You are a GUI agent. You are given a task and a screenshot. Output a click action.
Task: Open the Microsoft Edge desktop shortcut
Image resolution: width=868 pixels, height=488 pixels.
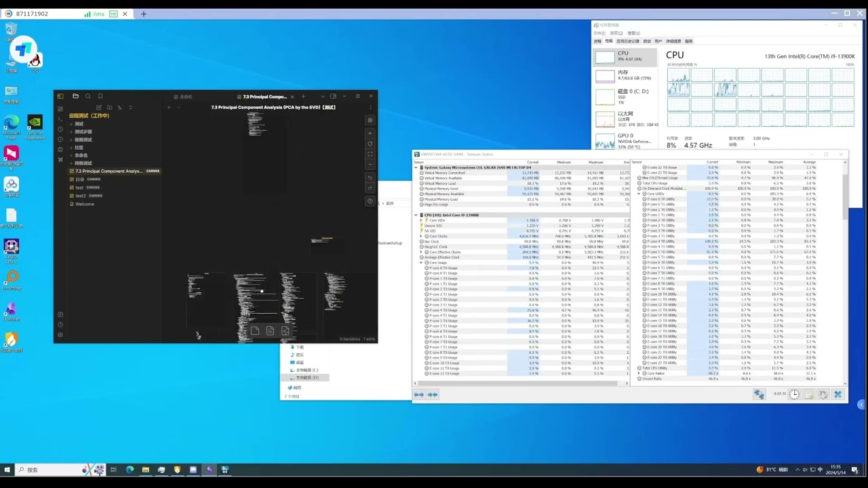coord(11,127)
